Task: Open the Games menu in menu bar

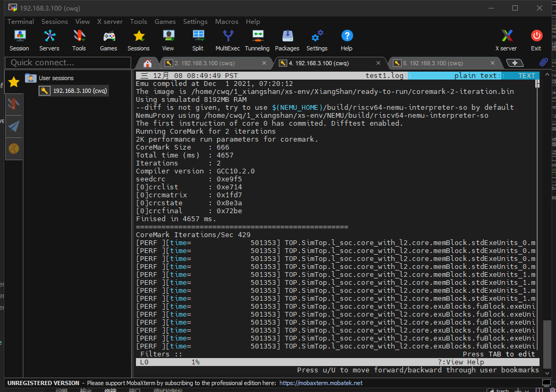Action: tap(165, 22)
